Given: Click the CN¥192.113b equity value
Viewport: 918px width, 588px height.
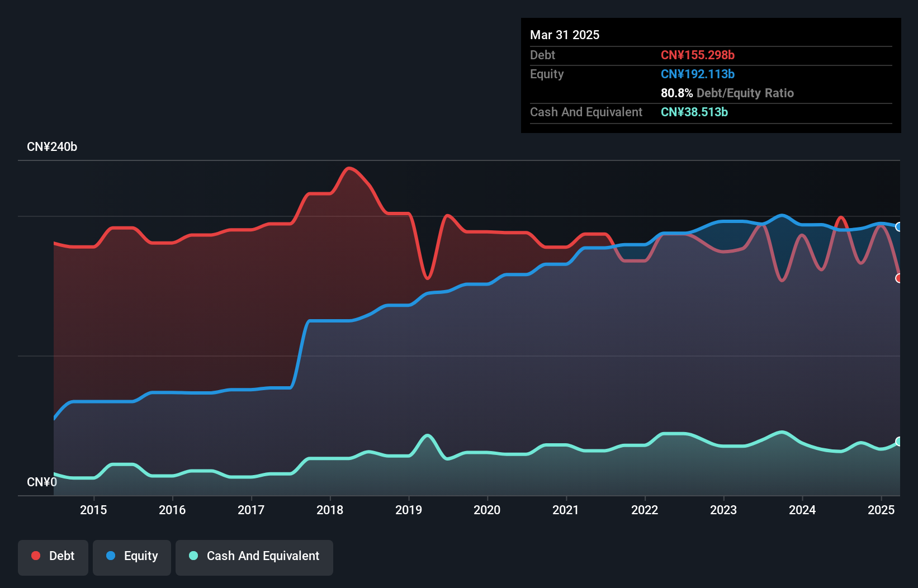Looking at the screenshot, I should click(x=698, y=74).
